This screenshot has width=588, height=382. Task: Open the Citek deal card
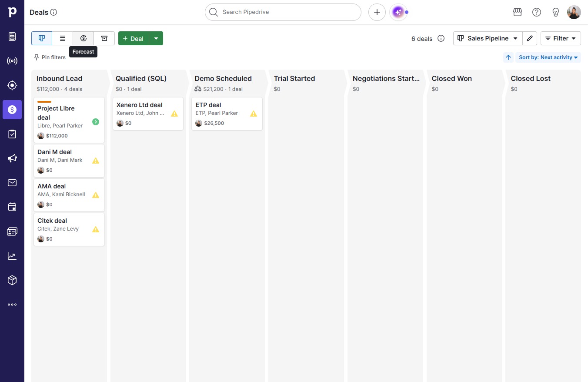click(69, 230)
